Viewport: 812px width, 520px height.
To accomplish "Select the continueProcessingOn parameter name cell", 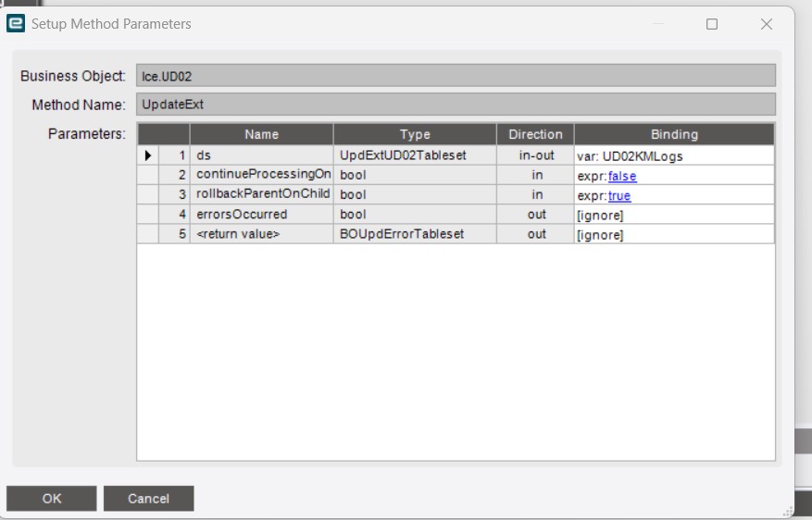I will [261, 175].
